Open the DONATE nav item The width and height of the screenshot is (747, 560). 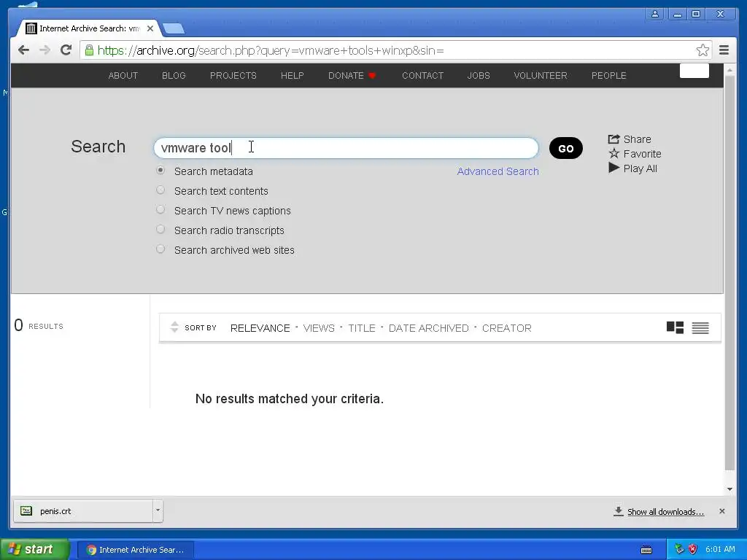352,76
